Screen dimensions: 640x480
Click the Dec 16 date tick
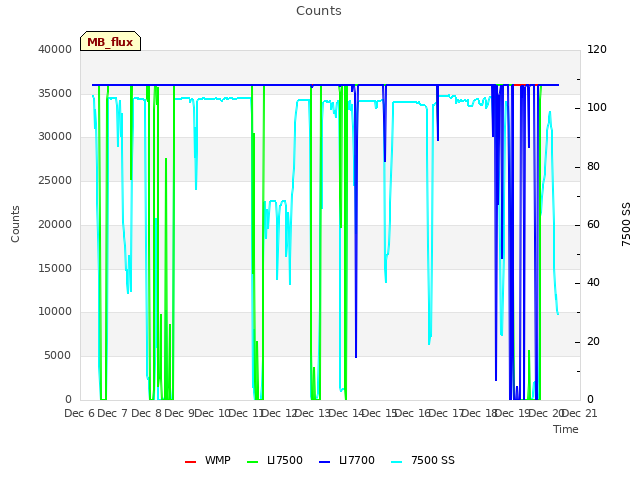413,413
